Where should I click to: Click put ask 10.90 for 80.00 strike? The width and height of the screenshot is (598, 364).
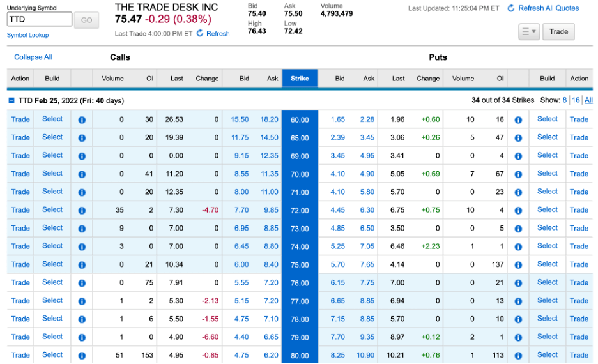pos(365,355)
